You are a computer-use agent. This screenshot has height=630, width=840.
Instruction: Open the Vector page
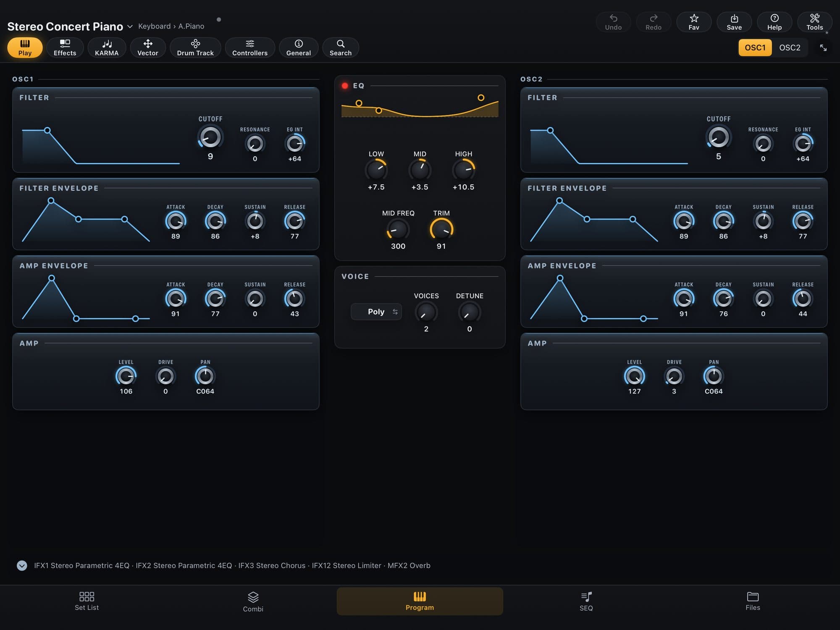coord(148,47)
